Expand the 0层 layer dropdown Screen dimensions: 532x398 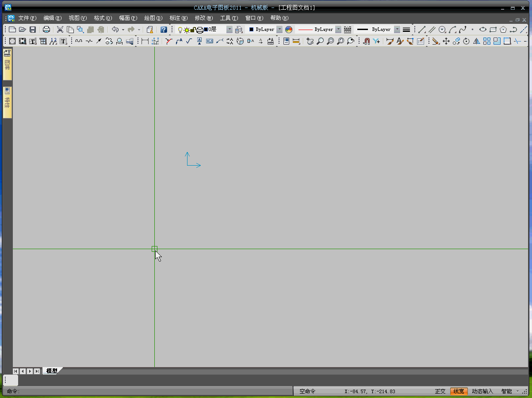click(x=229, y=30)
